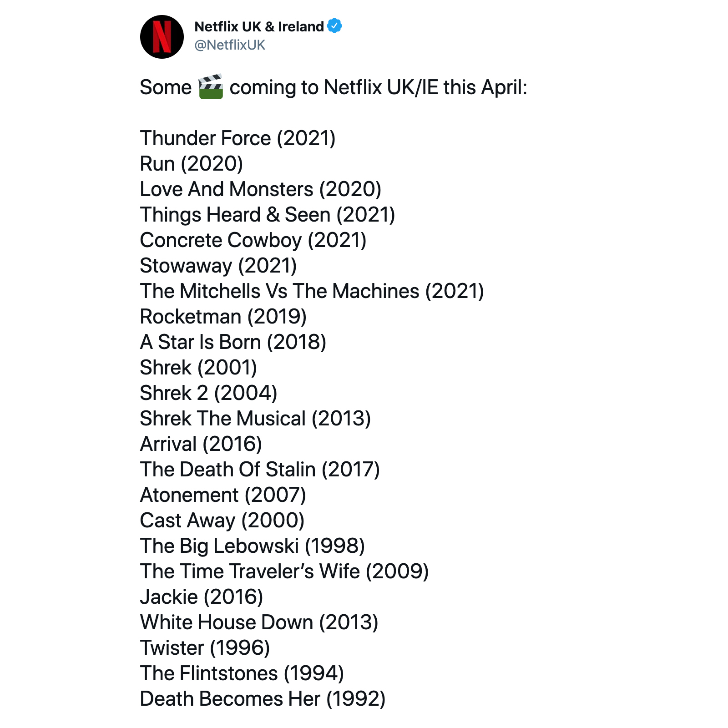Click the @NetflixUK handle
The width and height of the screenshot is (728, 728).
[230, 45]
